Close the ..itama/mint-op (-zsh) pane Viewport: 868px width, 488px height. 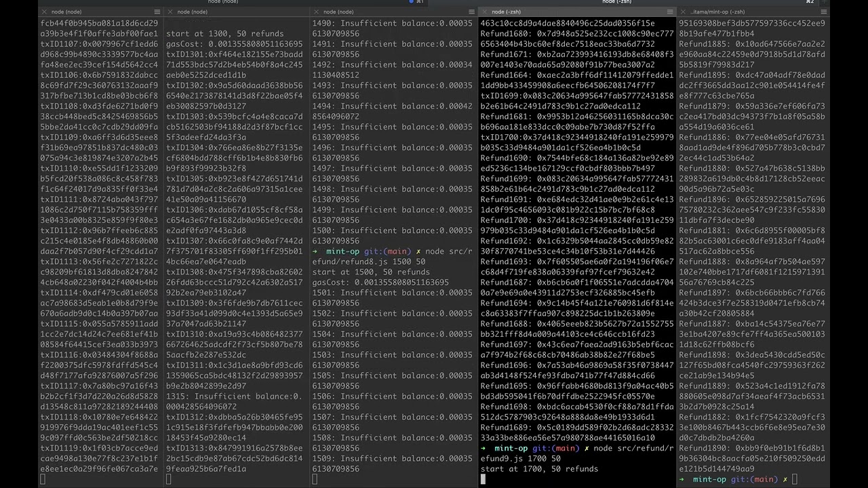(x=682, y=12)
